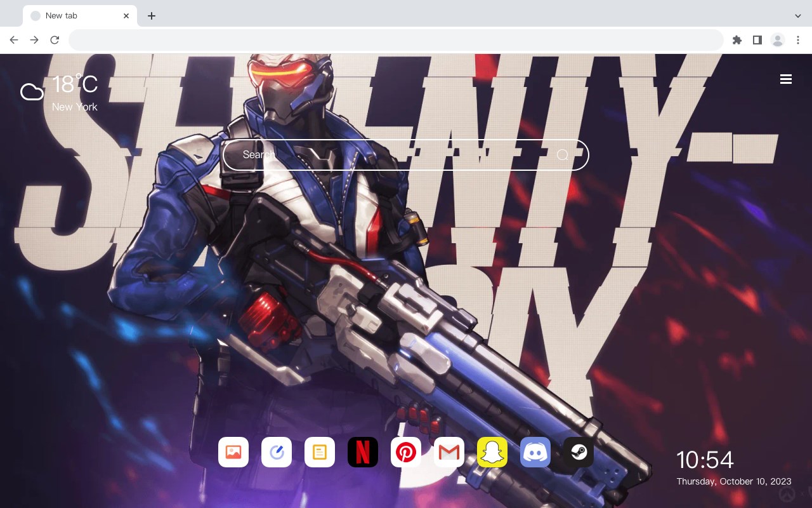This screenshot has height=508, width=812.
Task: Click the cloud weather icon
Action: click(32, 92)
